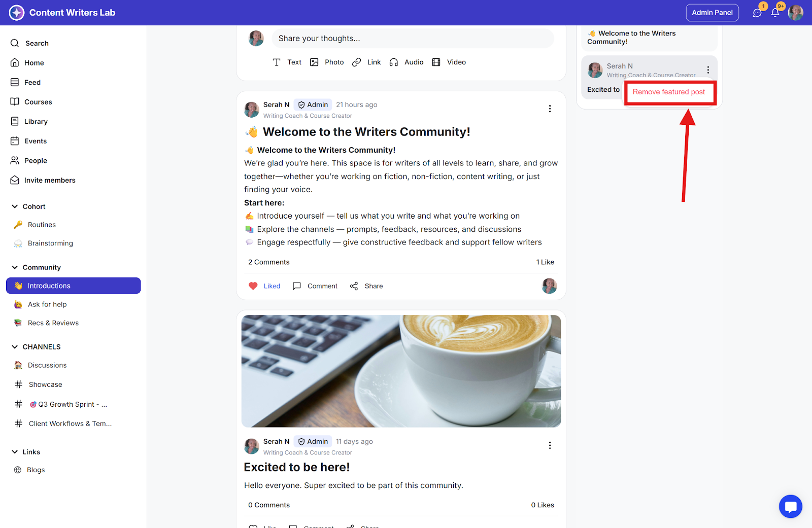Open the Link post type option

tap(366, 62)
